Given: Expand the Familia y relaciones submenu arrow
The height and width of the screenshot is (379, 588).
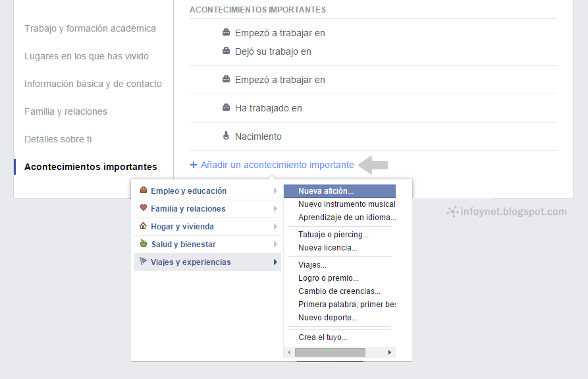Looking at the screenshot, I should pyautogui.click(x=275, y=209).
